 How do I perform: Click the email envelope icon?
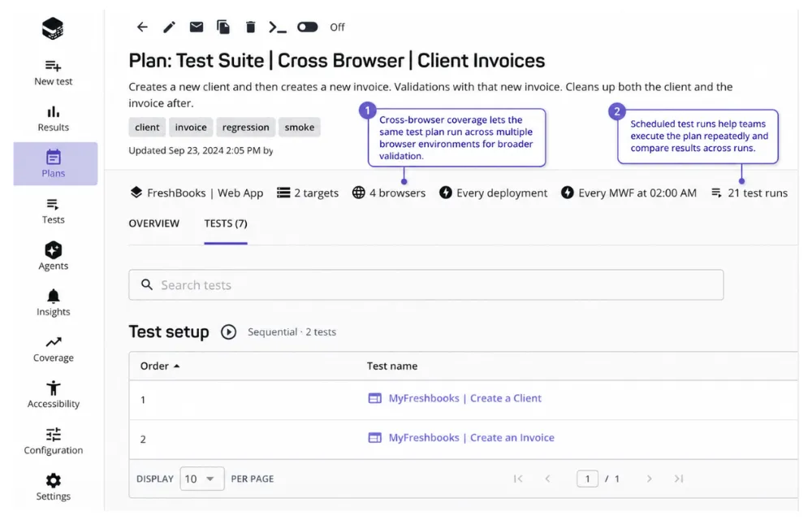(x=197, y=27)
